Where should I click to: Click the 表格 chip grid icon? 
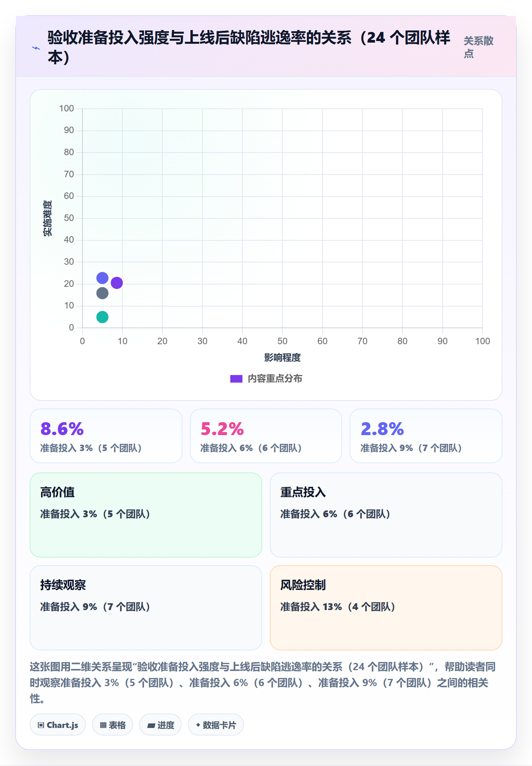[103, 725]
